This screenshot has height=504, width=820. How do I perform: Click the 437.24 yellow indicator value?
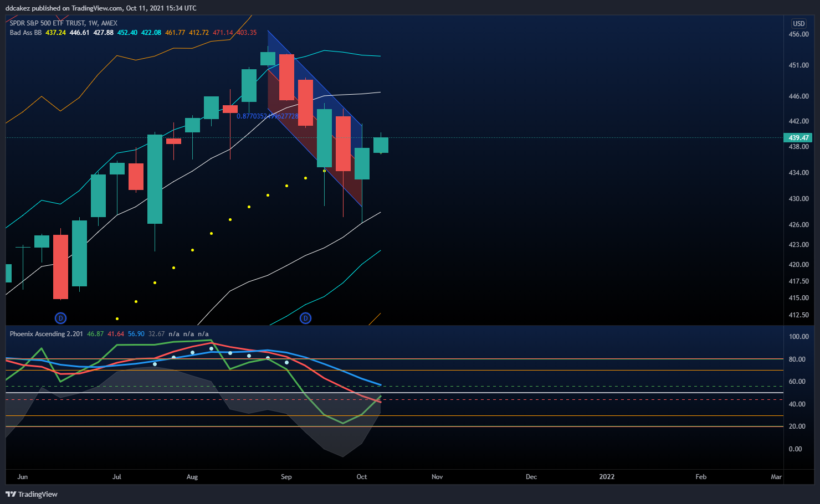tap(55, 33)
